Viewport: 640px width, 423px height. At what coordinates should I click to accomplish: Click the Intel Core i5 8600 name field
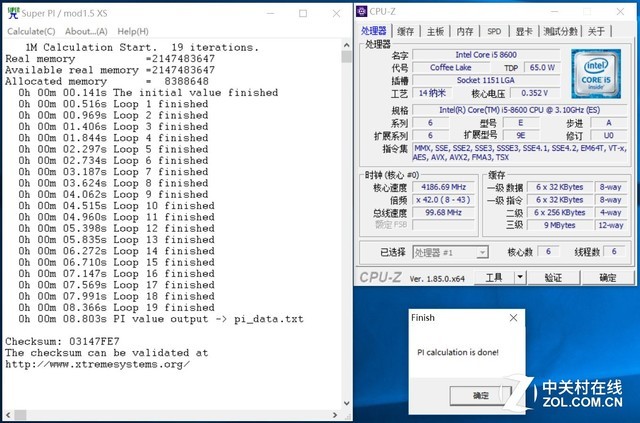coord(486,55)
